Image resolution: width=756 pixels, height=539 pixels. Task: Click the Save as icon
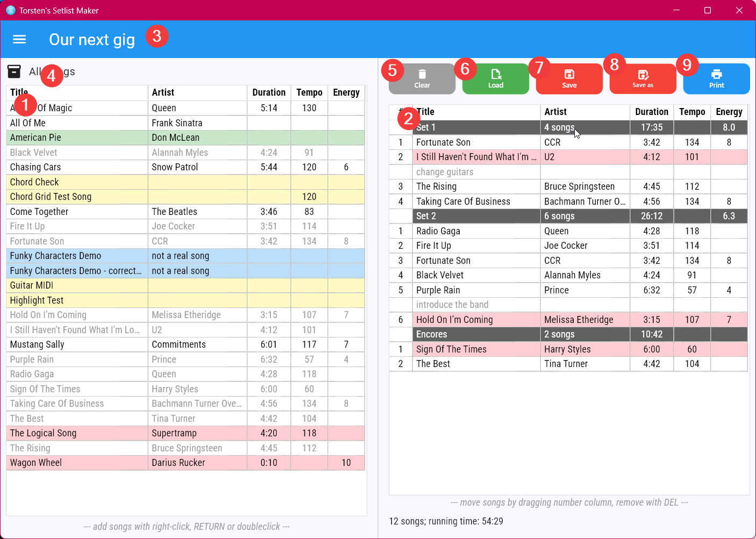[x=643, y=78]
